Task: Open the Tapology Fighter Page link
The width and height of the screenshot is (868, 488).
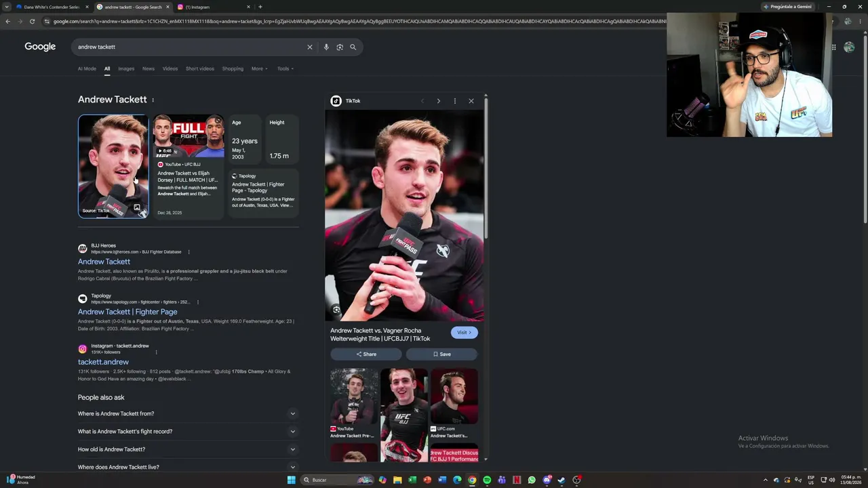Action: [x=127, y=312]
